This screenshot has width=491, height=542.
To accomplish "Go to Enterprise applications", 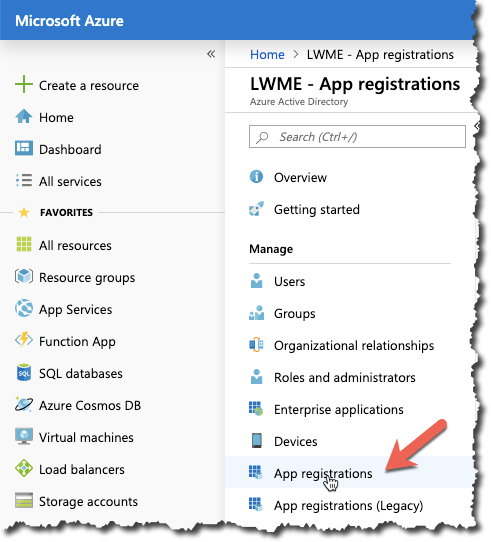I will coord(349,409).
